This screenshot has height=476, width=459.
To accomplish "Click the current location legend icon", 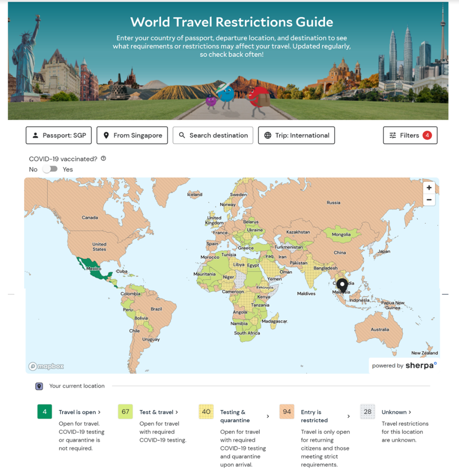I will pos(39,386).
